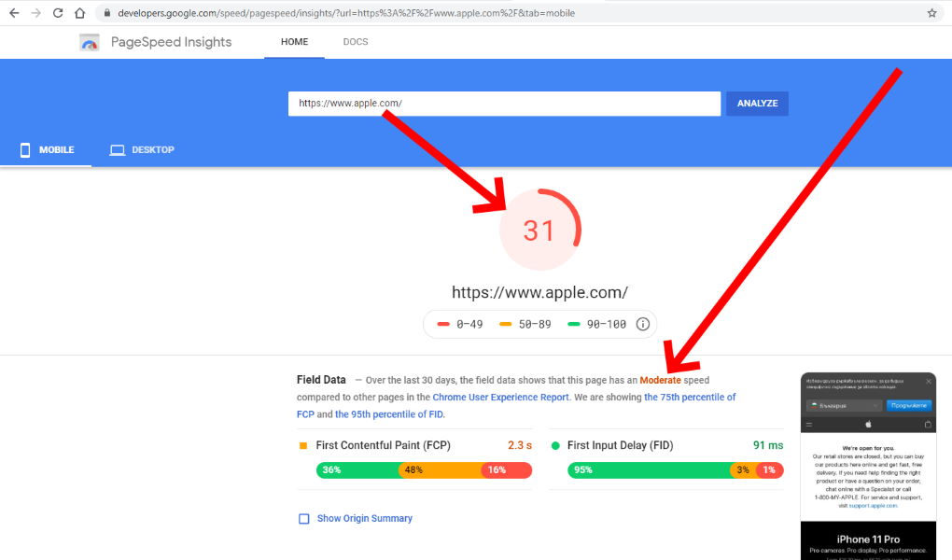This screenshot has height=560, width=952.
Task: Open browser home page icon
Action: (79, 13)
